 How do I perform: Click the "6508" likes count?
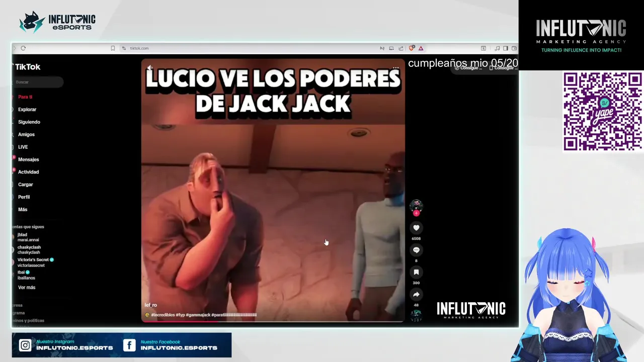(416, 238)
